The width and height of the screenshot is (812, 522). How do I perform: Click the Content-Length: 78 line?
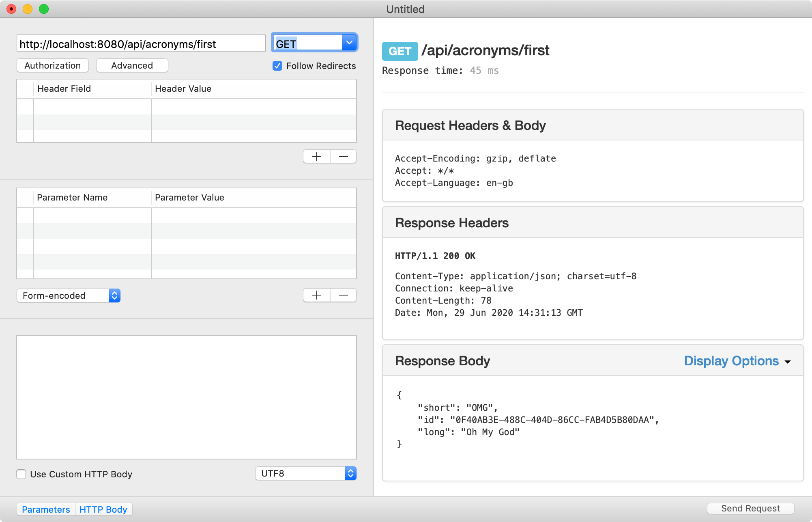443,300
